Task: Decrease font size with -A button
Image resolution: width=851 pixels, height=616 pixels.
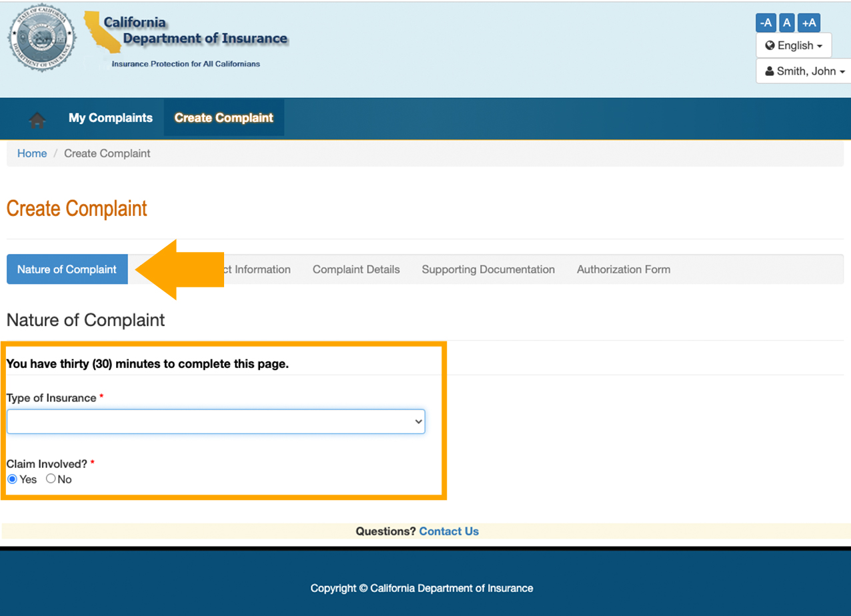Action: pyautogui.click(x=766, y=23)
